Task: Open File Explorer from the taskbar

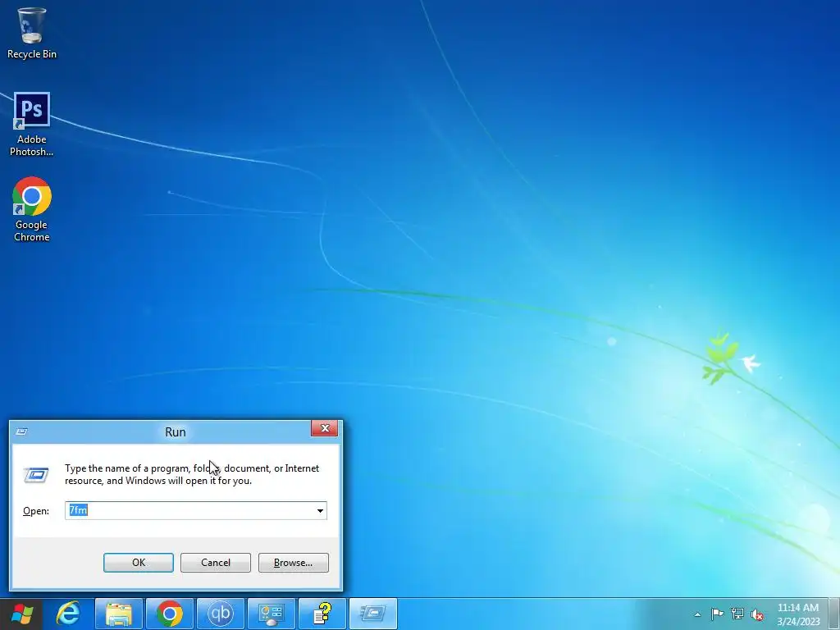Action: (119, 614)
